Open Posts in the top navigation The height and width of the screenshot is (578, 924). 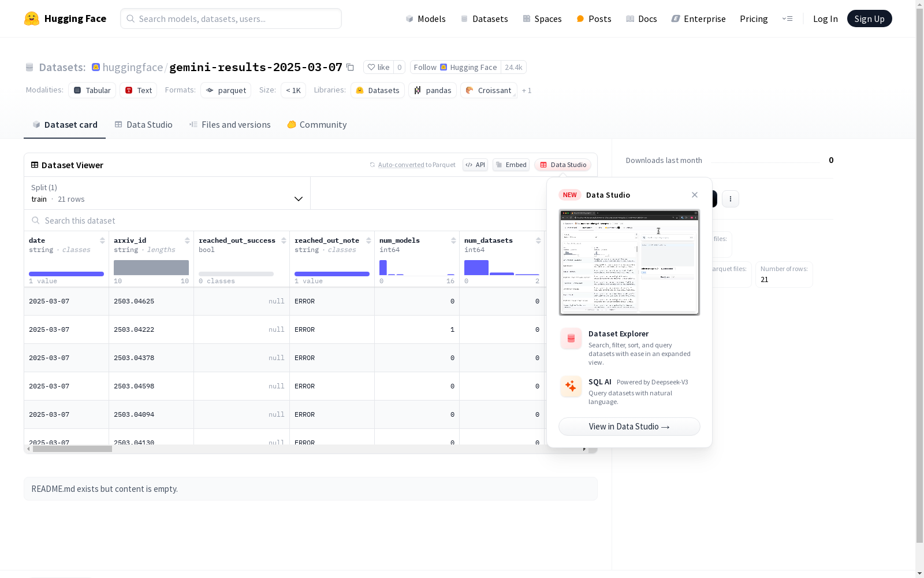coord(594,18)
